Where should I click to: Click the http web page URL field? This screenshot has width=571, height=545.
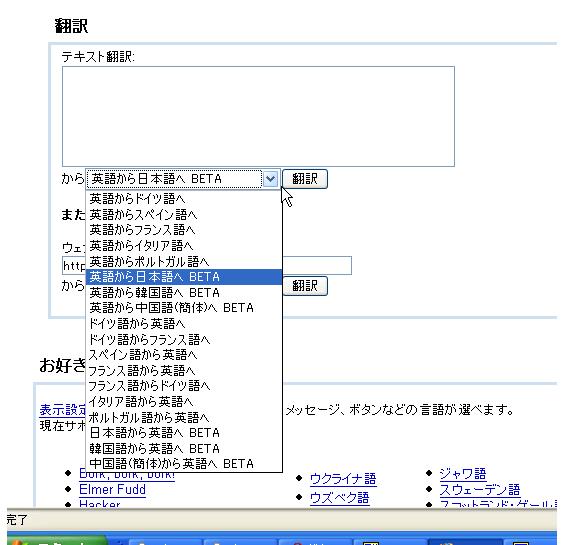[207, 265]
